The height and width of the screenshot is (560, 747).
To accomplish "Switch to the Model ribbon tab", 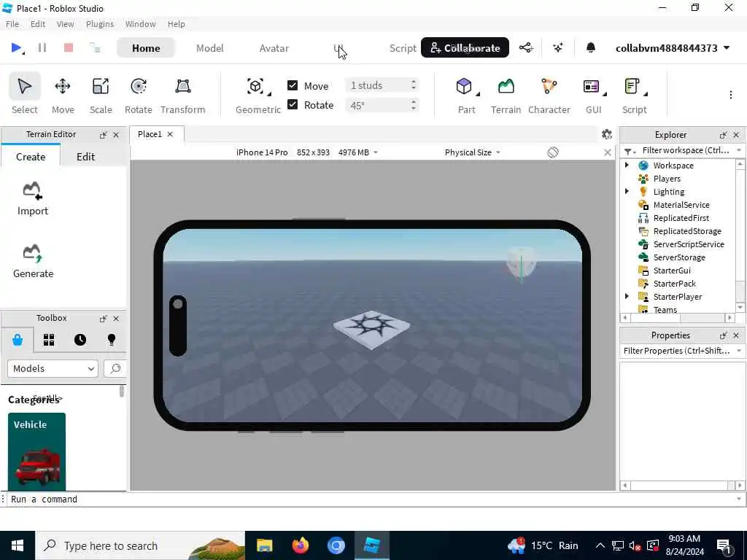I will click(x=209, y=48).
